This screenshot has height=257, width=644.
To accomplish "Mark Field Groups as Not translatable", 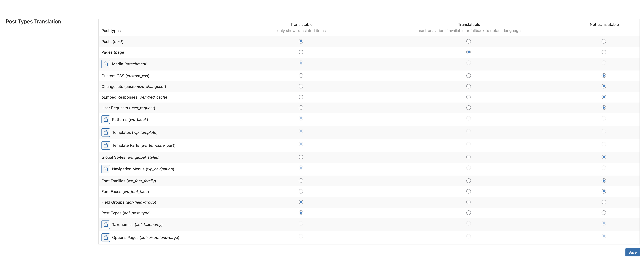I will 604,202.
